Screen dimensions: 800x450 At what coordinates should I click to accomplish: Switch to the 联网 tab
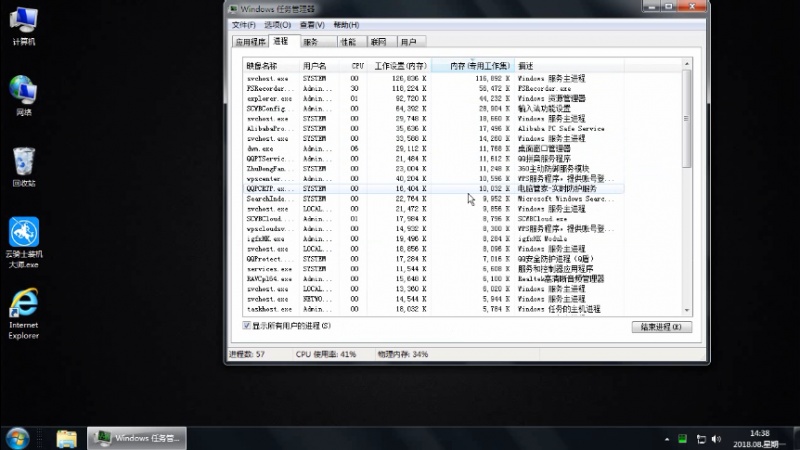[x=382, y=42]
